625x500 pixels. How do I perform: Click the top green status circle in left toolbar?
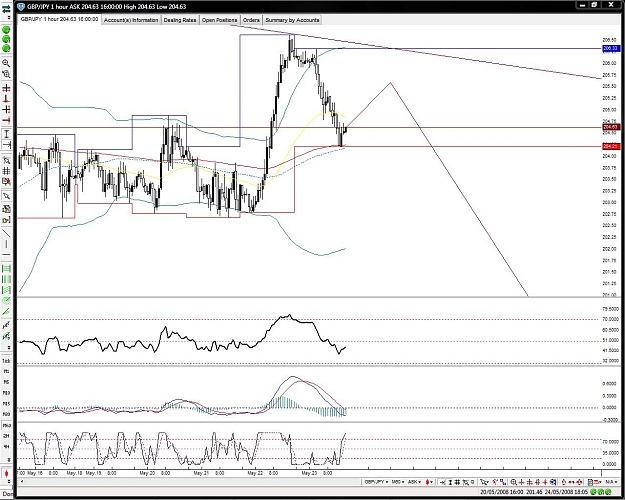click(x=6, y=30)
